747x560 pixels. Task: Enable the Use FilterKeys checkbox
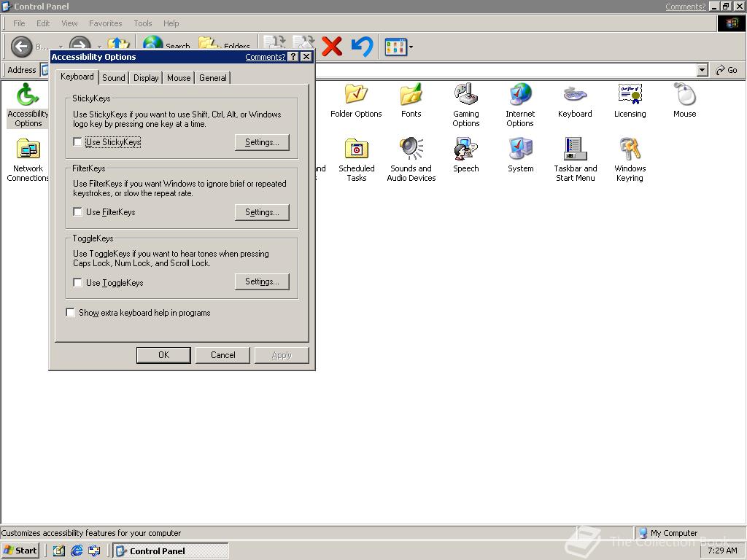click(x=77, y=212)
